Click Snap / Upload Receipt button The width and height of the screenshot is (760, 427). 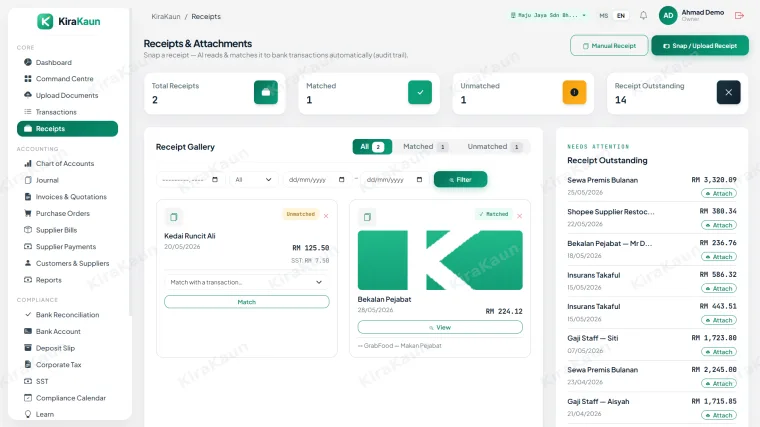(x=700, y=46)
